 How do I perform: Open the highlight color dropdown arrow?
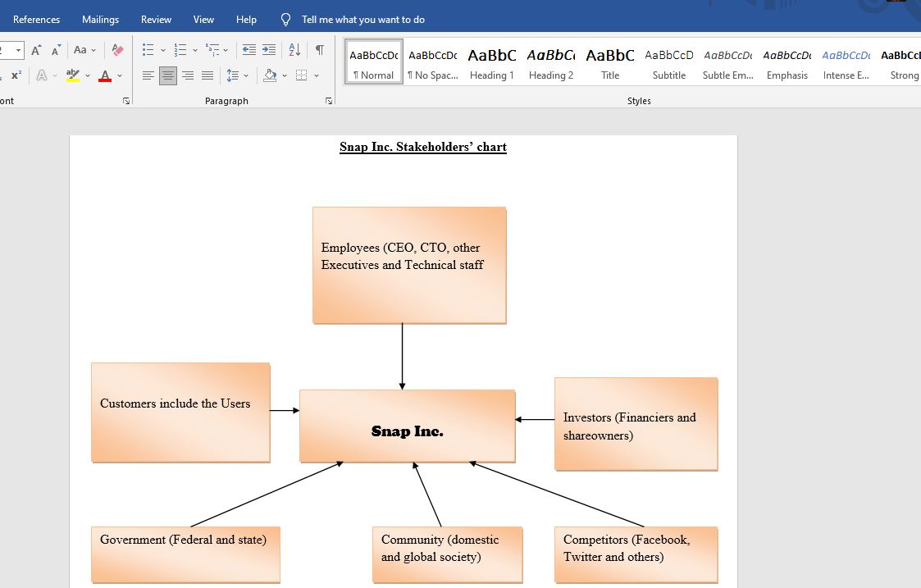coord(88,75)
